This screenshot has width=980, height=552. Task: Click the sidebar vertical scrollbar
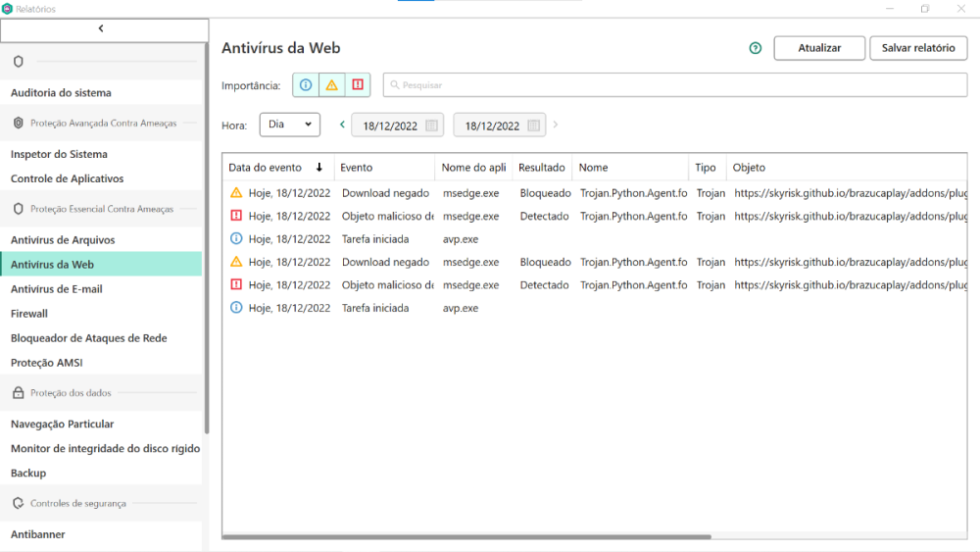point(206,237)
